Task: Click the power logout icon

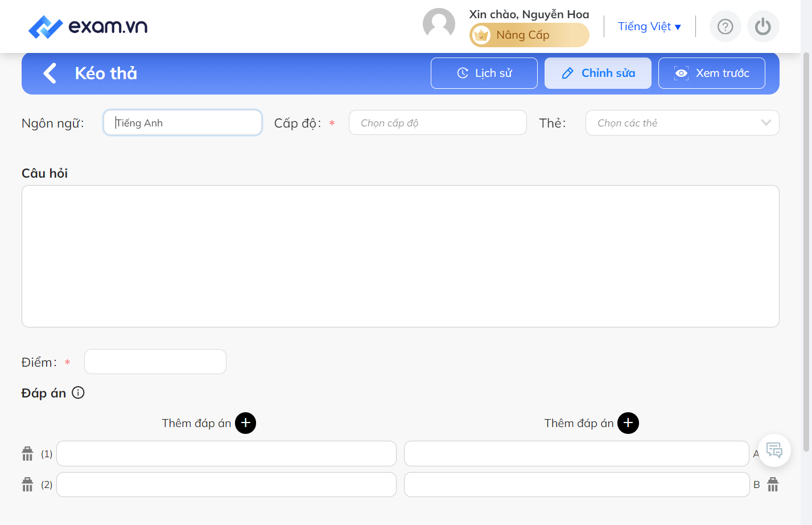Action: coord(762,27)
